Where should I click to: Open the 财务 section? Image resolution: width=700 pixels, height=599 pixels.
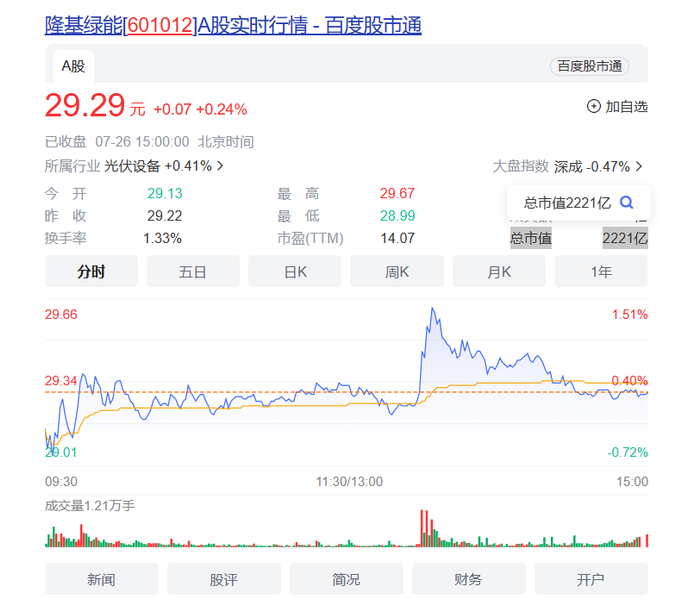pos(468,579)
